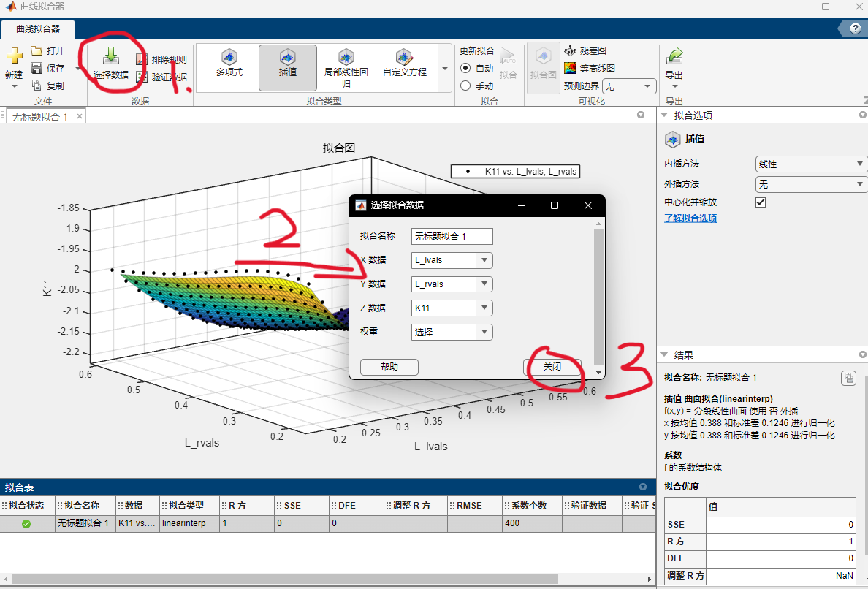
Task: Click the 导出 export icon
Action: point(674,57)
